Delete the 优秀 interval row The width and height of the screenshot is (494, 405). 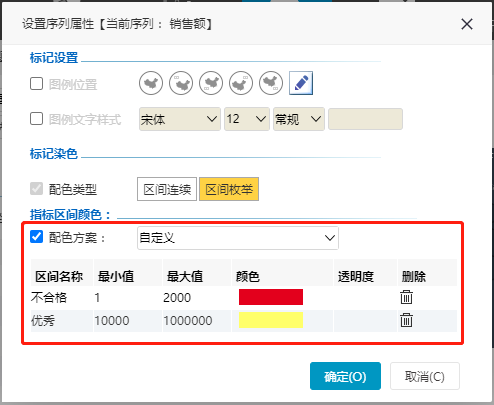tap(406, 320)
